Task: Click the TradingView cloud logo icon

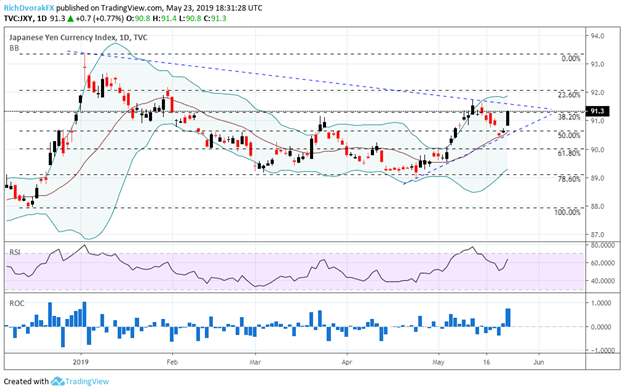Action: pyautogui.click(x=58, y=381)
